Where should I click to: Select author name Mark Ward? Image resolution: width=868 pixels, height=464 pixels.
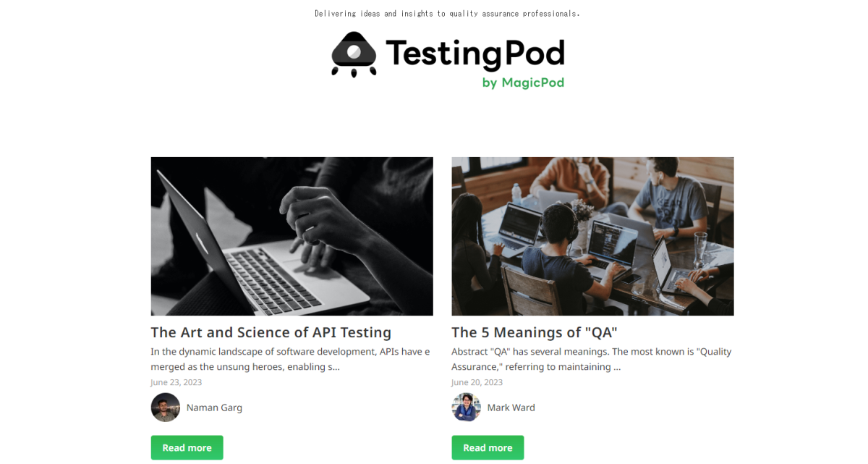tap(511, 408)
